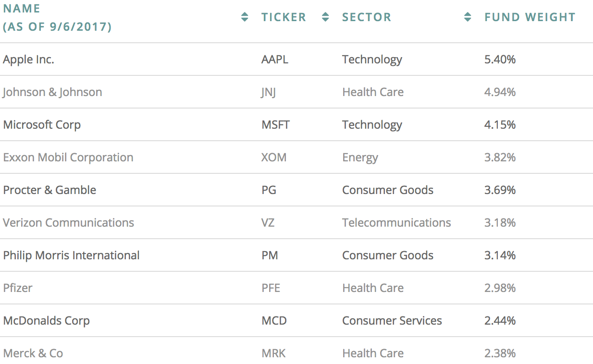
Task: Select the Johnson & Johnson holding
Action: (x=52, y=92)
